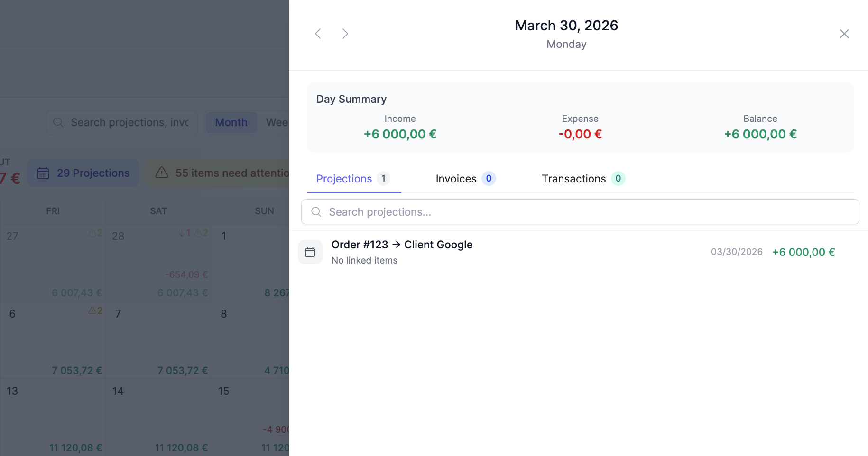
Task: Select the Month view toggle
Action: click(231, 122)
